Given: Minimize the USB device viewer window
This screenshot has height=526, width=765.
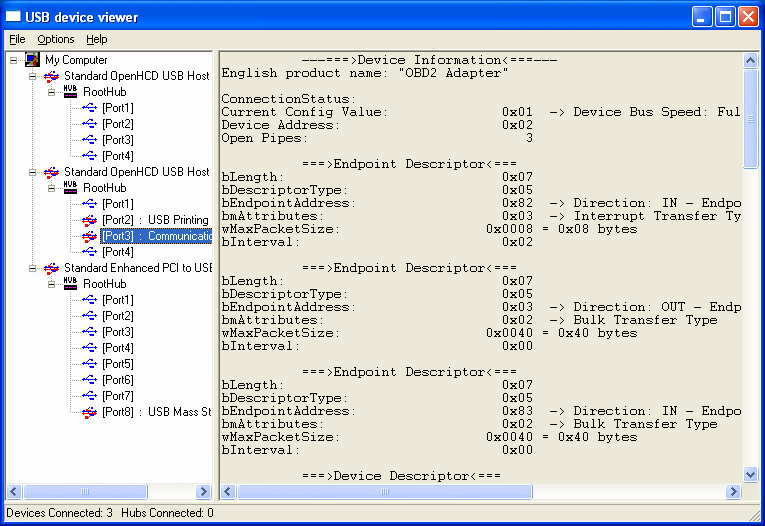Looking at the screenshot, I should (702, 17).
